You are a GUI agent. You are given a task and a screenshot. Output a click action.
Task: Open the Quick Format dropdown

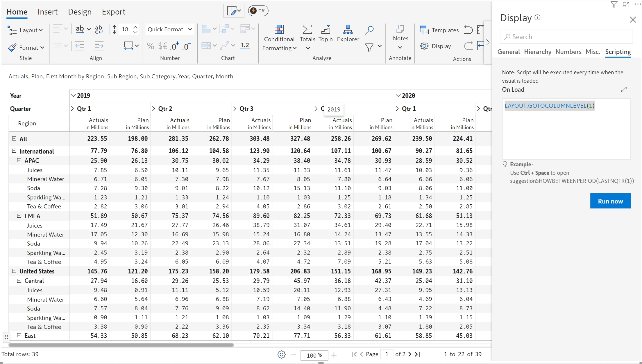170,29
